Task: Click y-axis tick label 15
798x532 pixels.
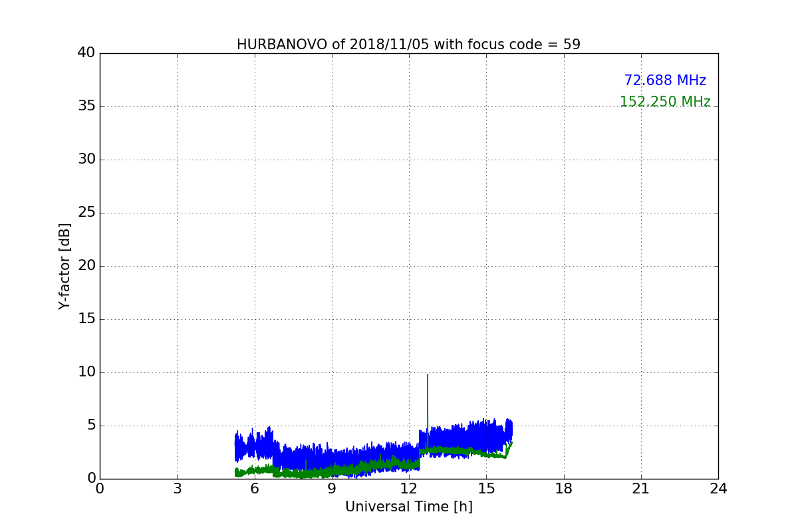Action: click(x=86, y=319)
